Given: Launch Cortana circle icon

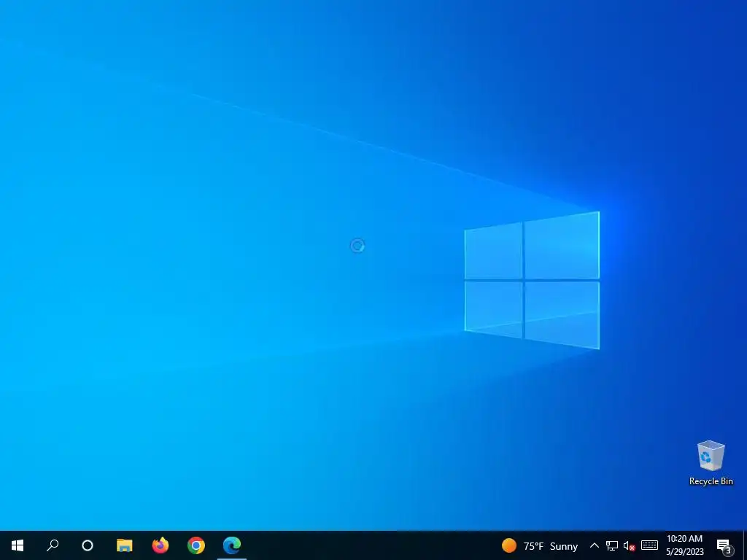Looking at the screenshot, I should coord(88,545).
